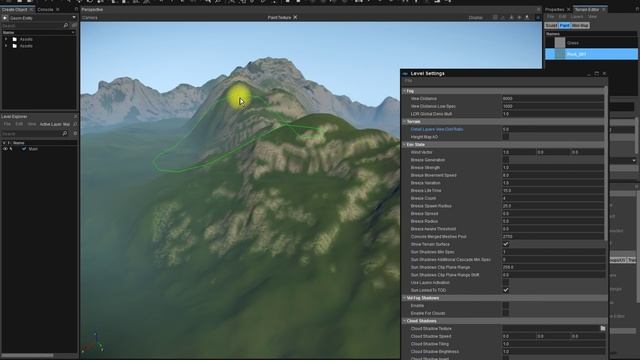640x360 pixels.
Task: Open Level Explorer options icon beside search
Action: click(75, 133)
